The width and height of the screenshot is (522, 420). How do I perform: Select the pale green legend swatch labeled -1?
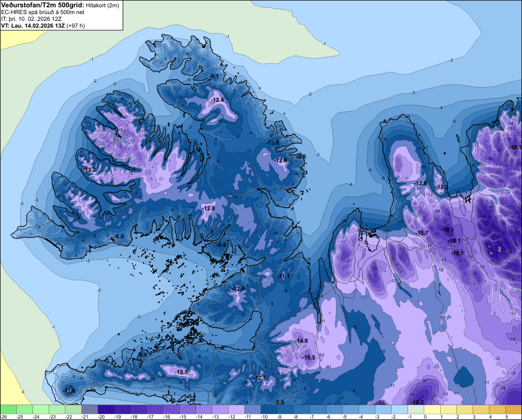(416, 409)
